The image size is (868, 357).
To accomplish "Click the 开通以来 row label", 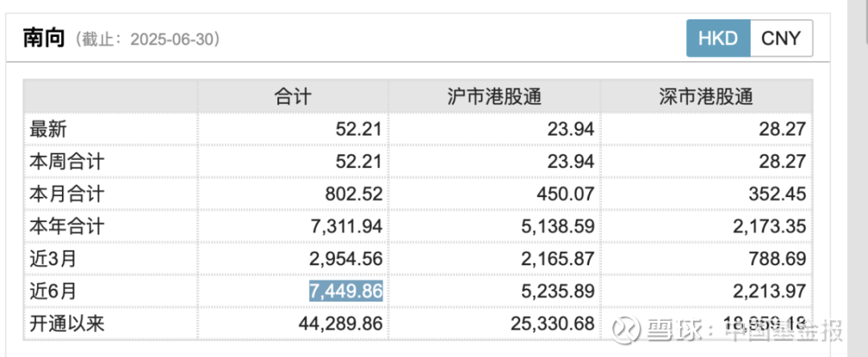I will (x=67, y=323).
